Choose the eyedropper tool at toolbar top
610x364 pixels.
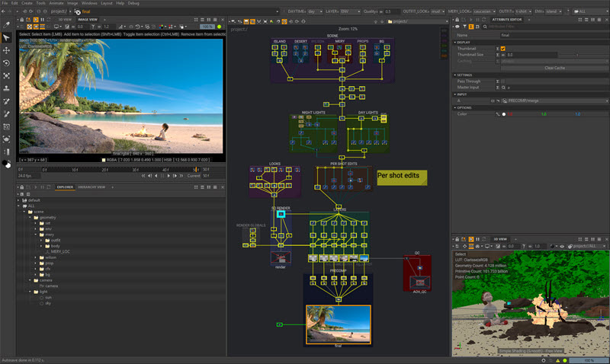(7, 24)
